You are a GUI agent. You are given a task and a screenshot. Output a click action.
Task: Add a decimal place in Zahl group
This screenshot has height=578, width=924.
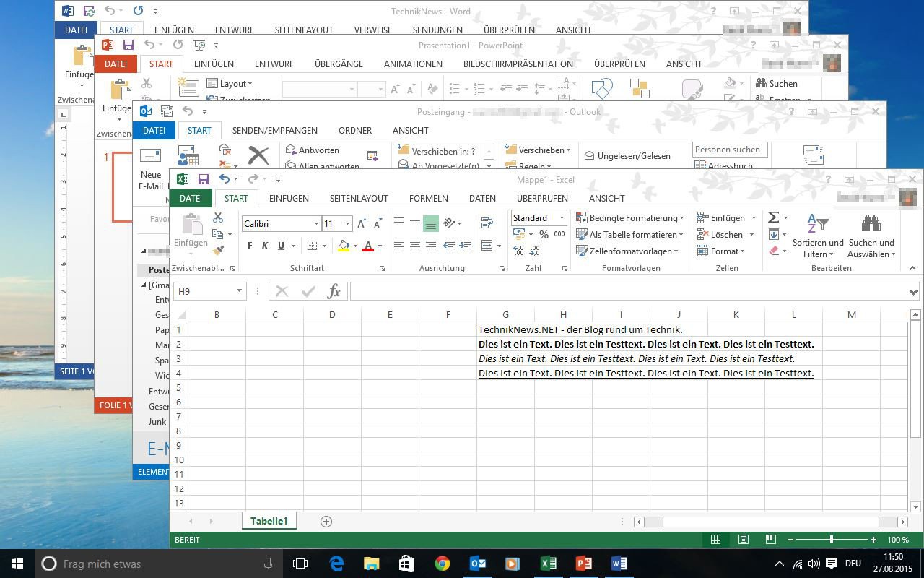click(518, 251)
